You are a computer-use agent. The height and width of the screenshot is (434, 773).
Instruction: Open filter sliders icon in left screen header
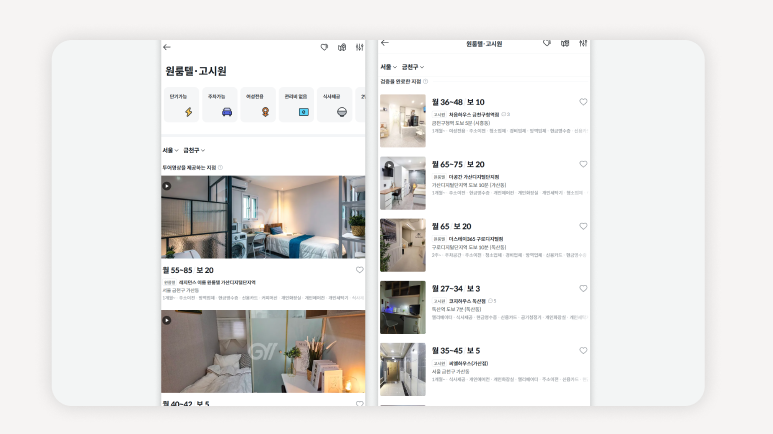[359, 47]
